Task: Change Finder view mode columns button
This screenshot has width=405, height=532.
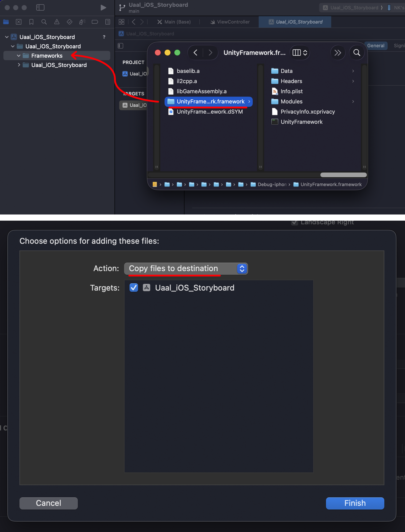Action: [299, 53]
